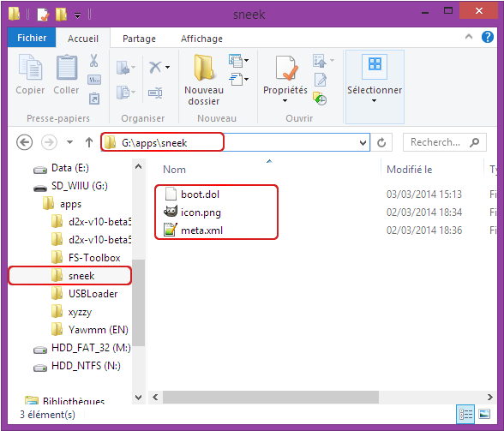This screenshot has height=431, width=504.
Task: Click the up arrow navigation button
Action: tap(89, 142)
